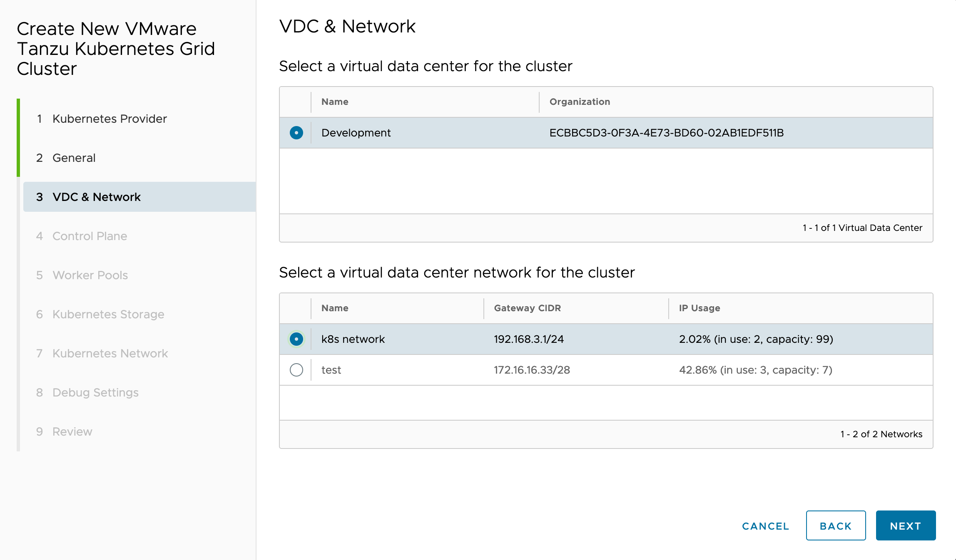Go to step 1 Kubernetes Provider
The image size is (956, 560).
pyautogui.click(x=139, y=119)
